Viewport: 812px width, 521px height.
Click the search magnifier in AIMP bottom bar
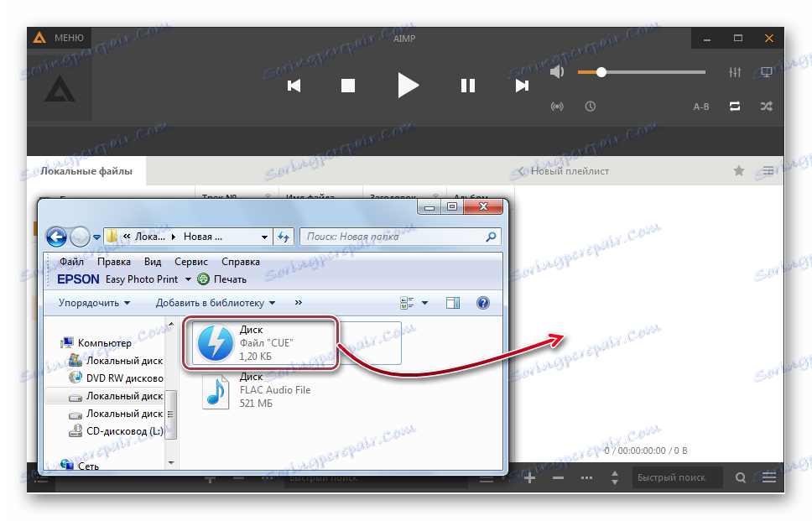point(741,477)
